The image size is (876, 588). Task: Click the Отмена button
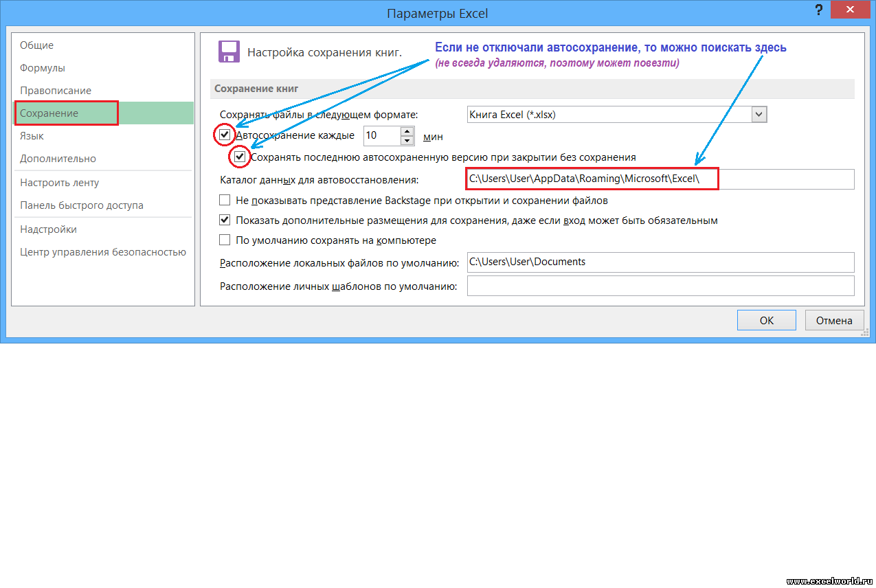click(x=834, y=320)
